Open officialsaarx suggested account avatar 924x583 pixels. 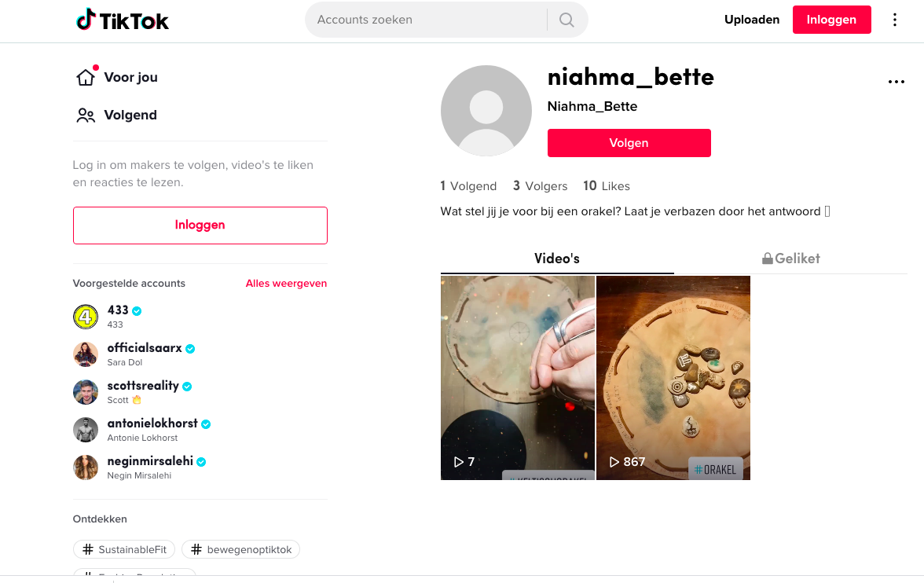click(86, 354)
